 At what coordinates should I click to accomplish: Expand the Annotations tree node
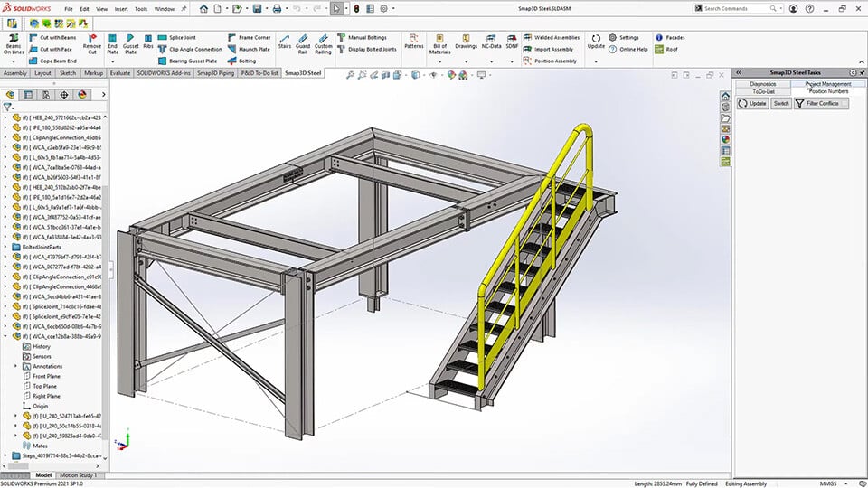click(x=15, y=366)
